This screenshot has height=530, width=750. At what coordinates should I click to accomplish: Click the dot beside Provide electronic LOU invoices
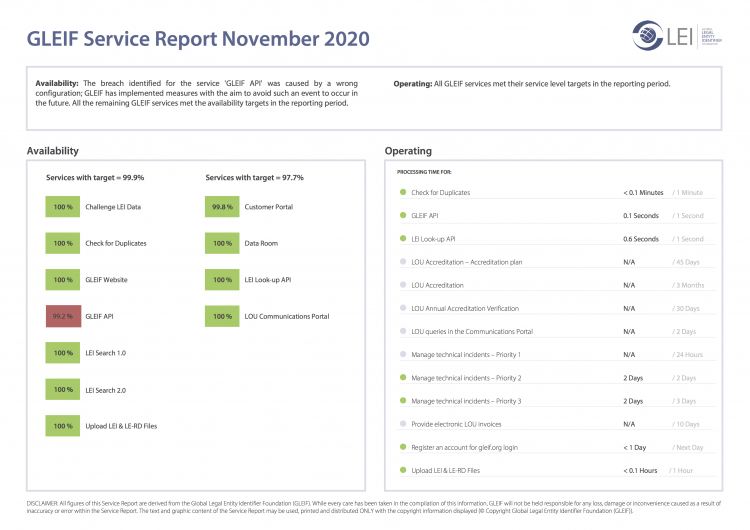pos(402,424)
